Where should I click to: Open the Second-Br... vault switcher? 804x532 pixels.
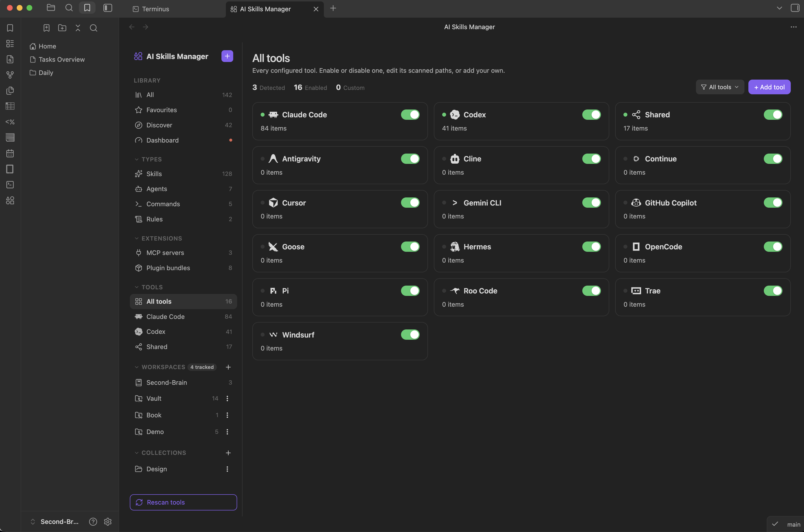click(x=55, y=521)
